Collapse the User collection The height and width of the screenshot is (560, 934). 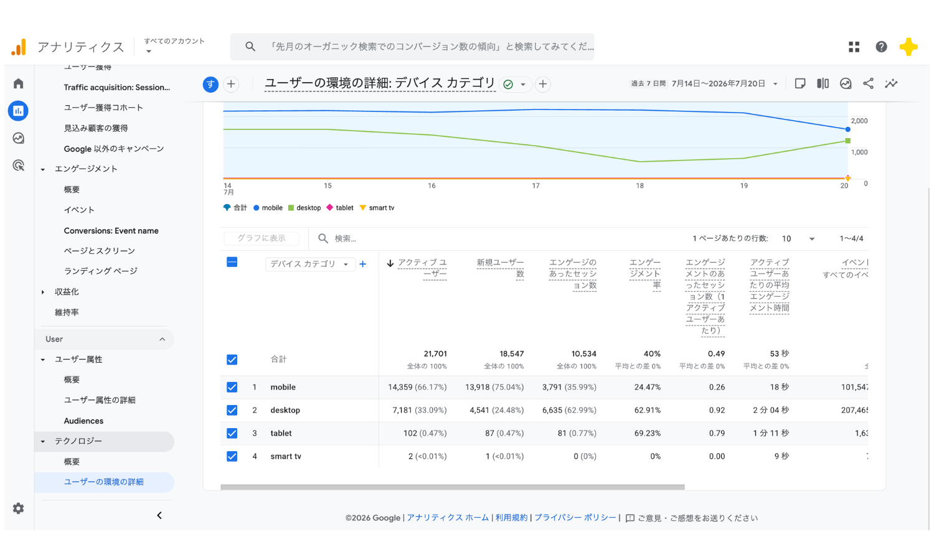pos(163,339)
